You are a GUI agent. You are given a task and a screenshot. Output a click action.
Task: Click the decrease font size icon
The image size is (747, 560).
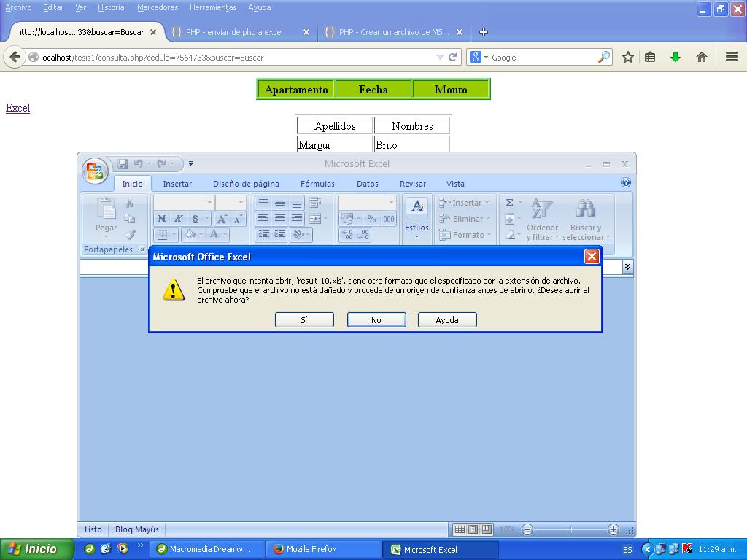click(x=238, y=219)
